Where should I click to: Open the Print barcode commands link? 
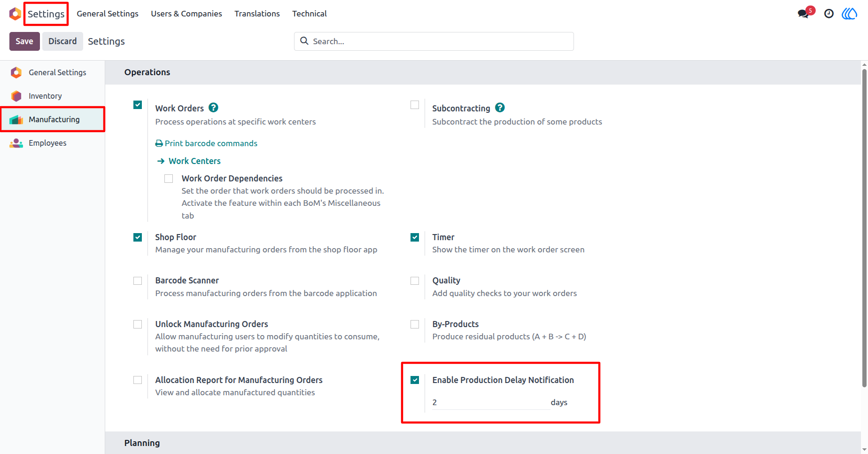point(211,143)
